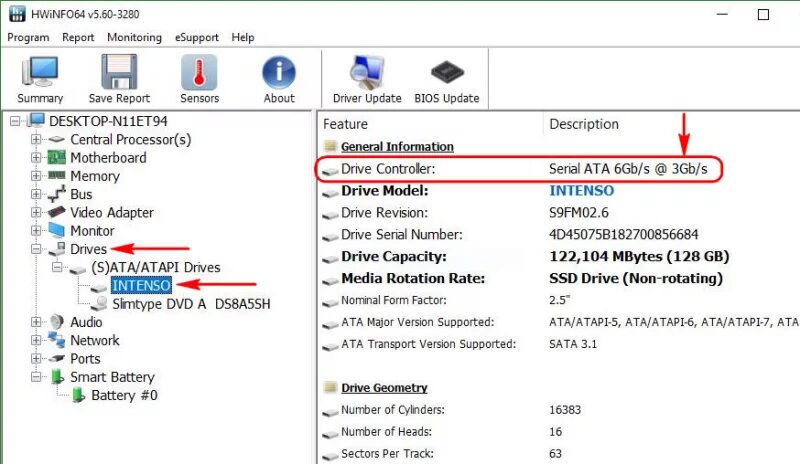This screenshot has width=800, height=464.
Task: Select the Smart Battery icon
Action: 57,377
